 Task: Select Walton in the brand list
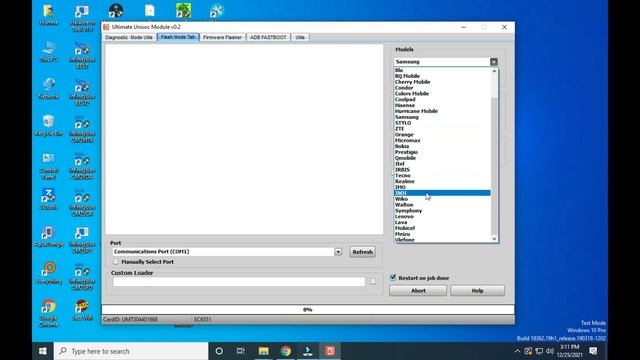(x=442, y=204)
